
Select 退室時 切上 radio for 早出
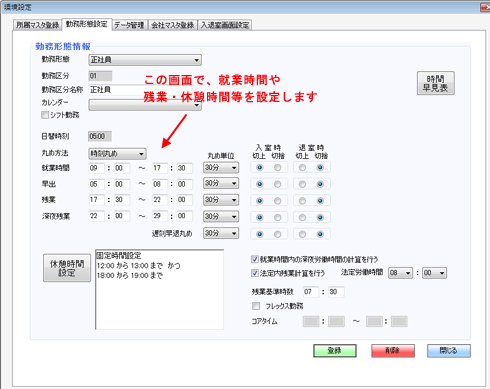point(302,184)
